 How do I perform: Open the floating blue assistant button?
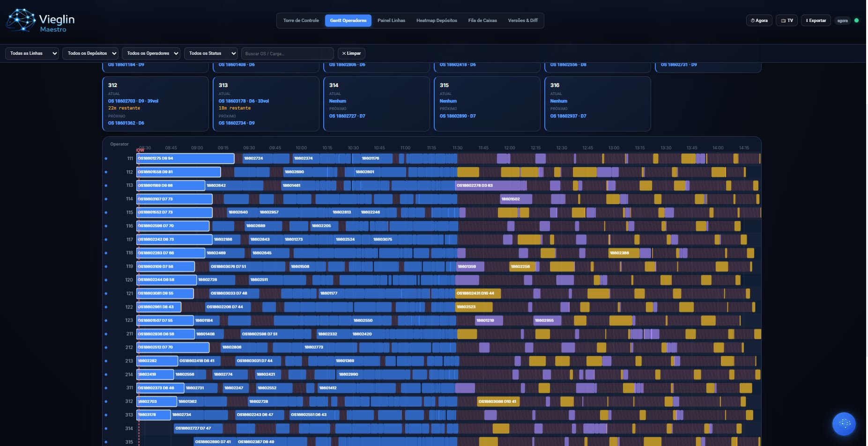(x=844, y=424)
